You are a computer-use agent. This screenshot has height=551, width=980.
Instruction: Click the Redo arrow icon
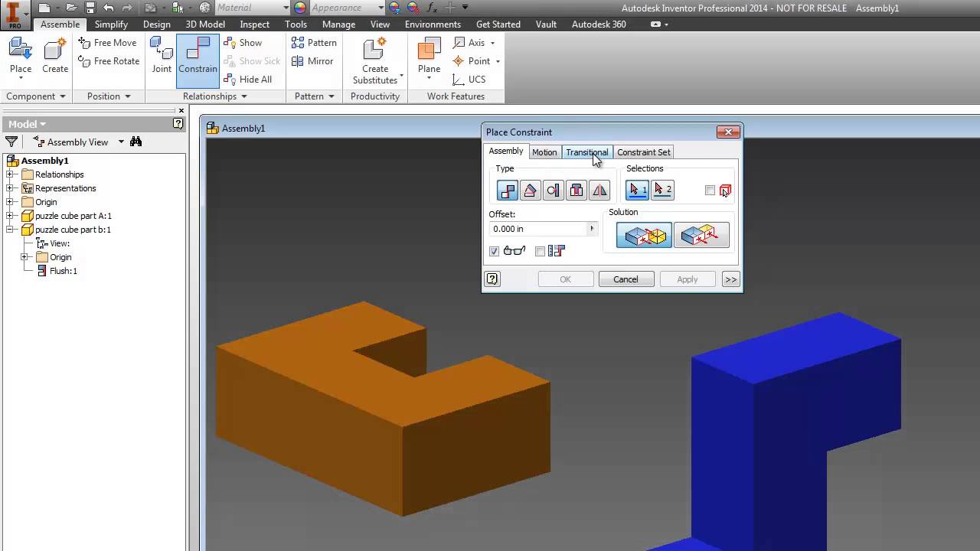tap(127, 8)
